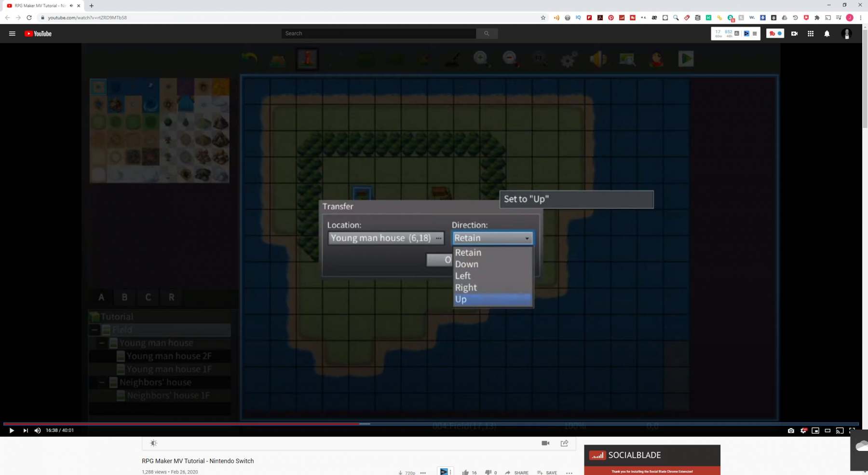Viewport: 868px width, 475px height.
Task: Collapse the Field tree node
Action: coord(95,330)
